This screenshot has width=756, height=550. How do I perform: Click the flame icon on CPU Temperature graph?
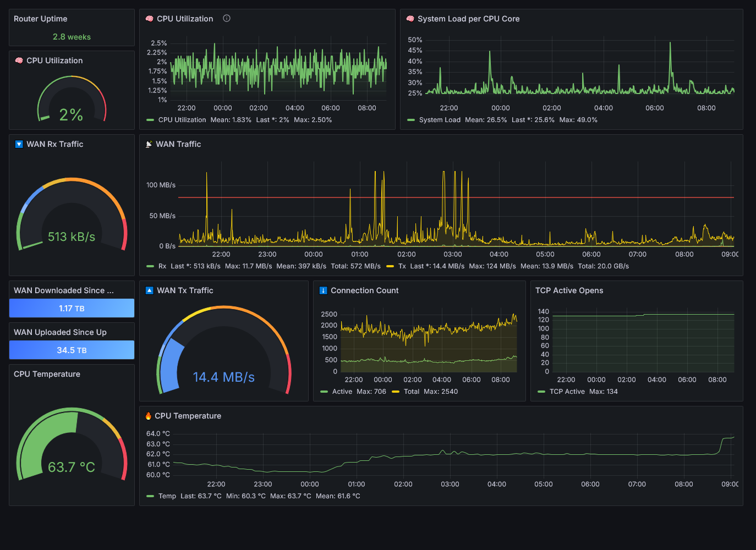click(148, 416)
